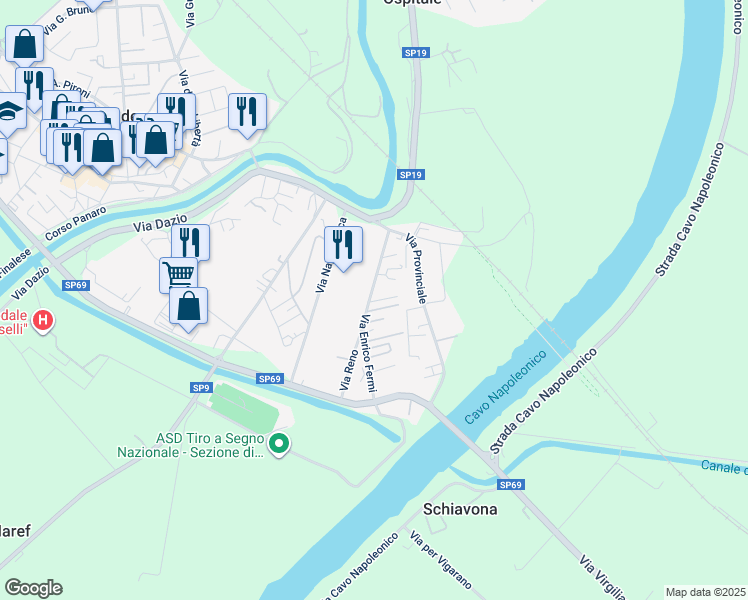Open the Google logo link
The width and height of the screenshot is (748, 600).
(33, 588)
